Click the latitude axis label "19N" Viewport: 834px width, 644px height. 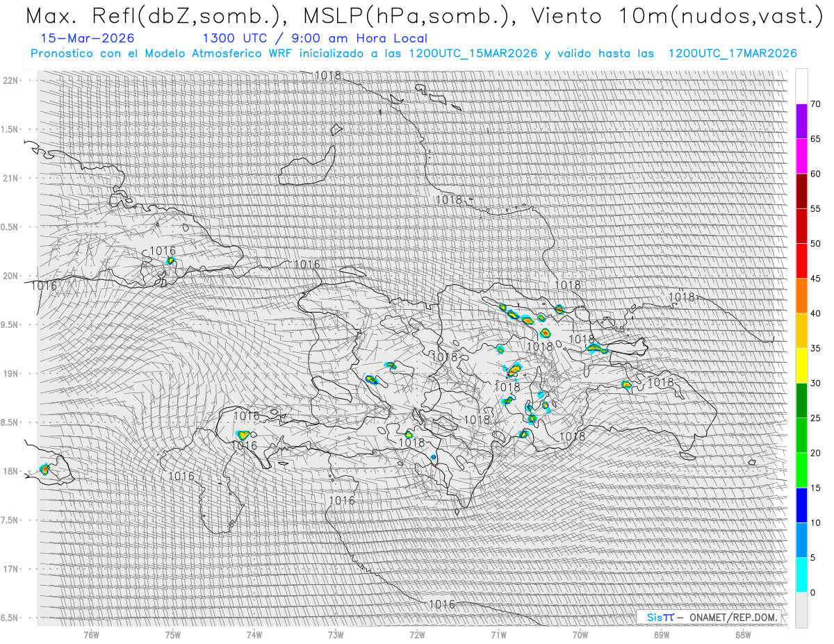tap(12, 374)
